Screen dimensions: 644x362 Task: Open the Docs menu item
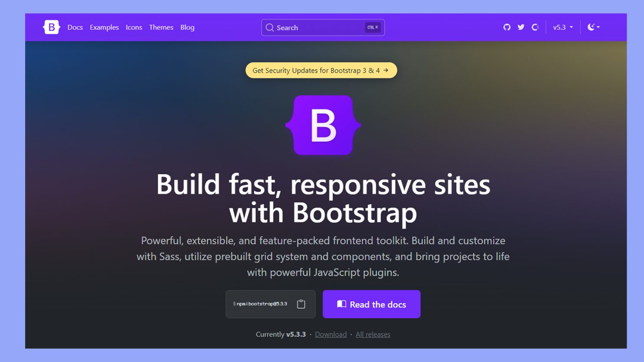tap(75, 27)
